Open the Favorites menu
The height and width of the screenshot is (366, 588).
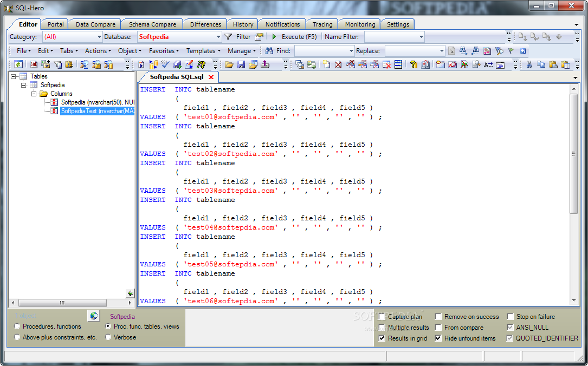click(164, 50)
